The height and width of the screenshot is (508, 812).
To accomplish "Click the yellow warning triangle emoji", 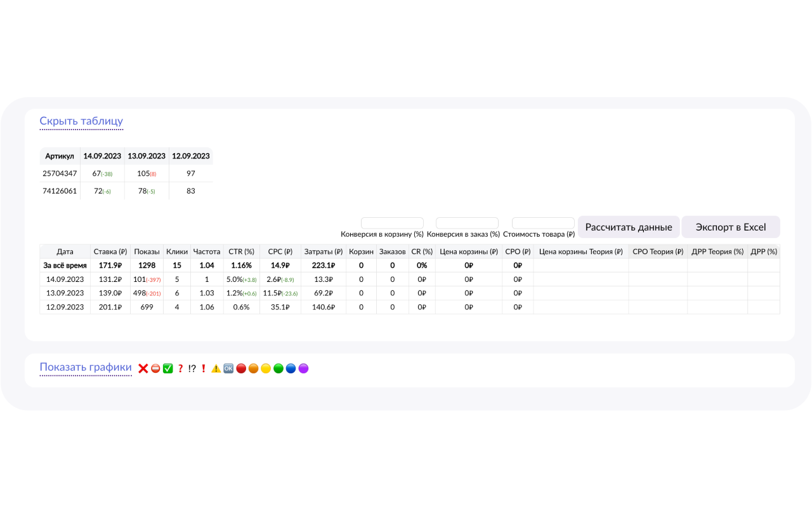I will point(216,368).
